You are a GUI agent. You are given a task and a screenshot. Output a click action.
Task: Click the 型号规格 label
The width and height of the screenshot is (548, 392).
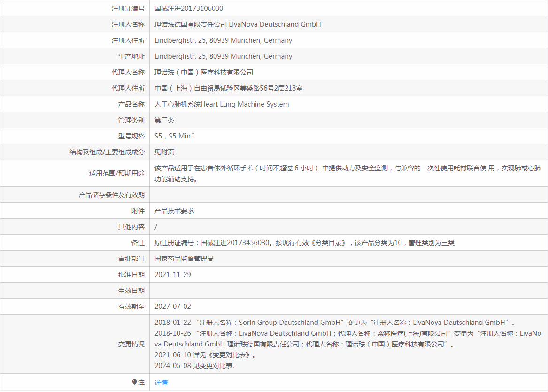131,136
